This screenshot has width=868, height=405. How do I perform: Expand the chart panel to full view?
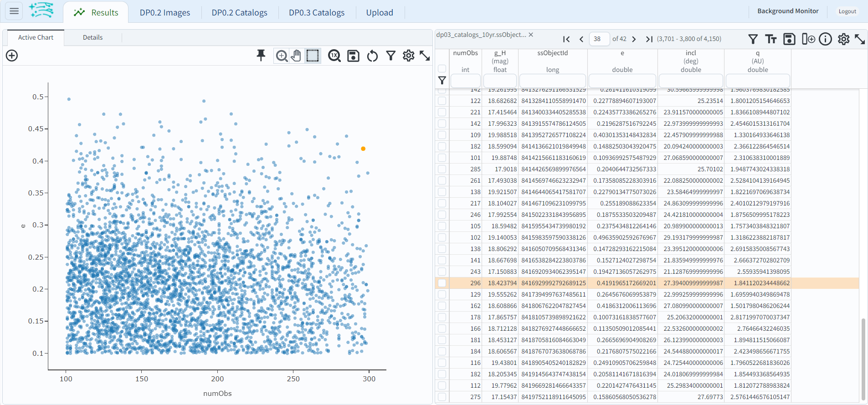tap(425, 56)
